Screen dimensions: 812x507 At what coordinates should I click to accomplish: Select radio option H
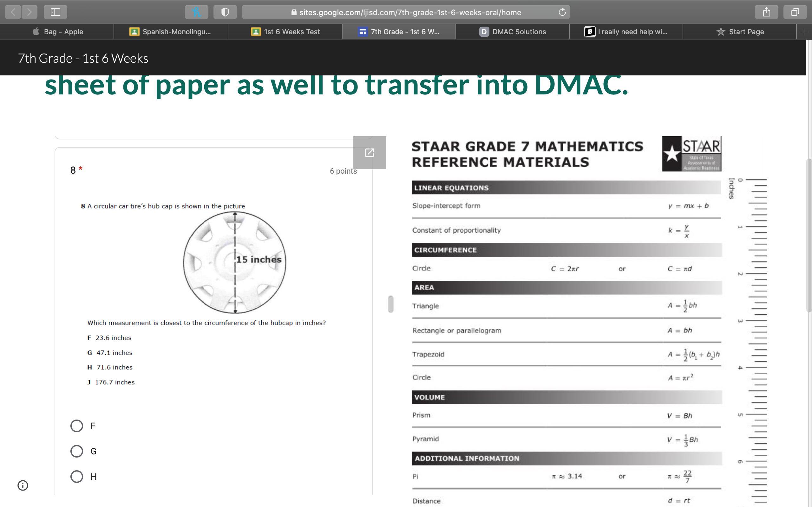click(x=77, y=477)
